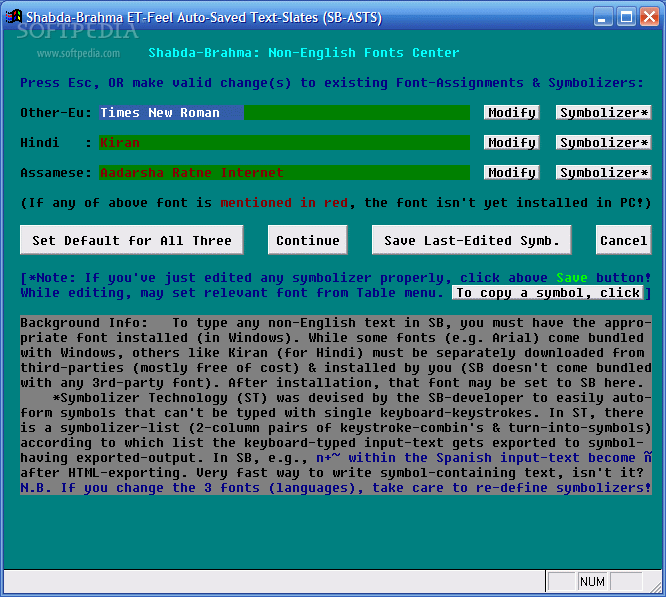Close the SB-ASTS window

click(649, 17)
